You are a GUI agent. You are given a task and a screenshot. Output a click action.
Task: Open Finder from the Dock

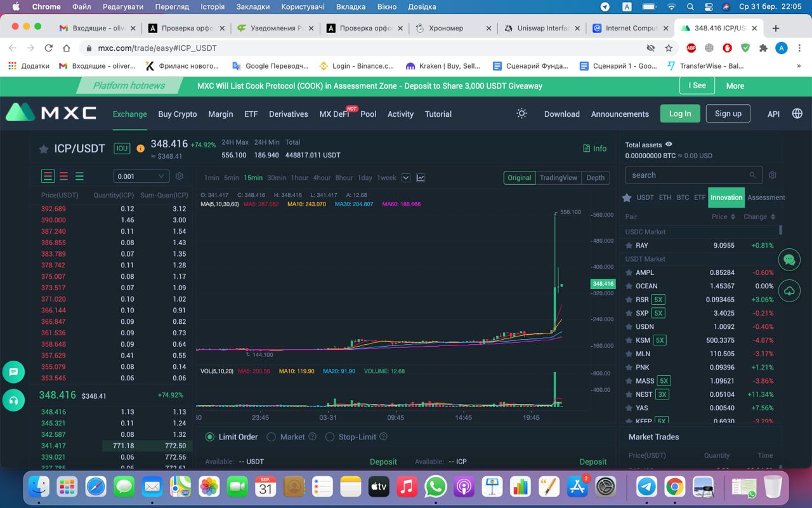tap(39, 487)
